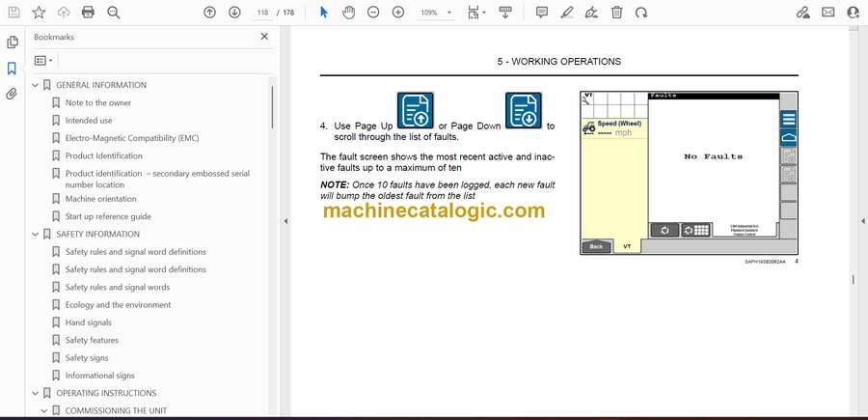Screen dimensions: 868x420
Task: Expand right tools pane arrow
Action: pyautogui.click(x=863, y=221)
